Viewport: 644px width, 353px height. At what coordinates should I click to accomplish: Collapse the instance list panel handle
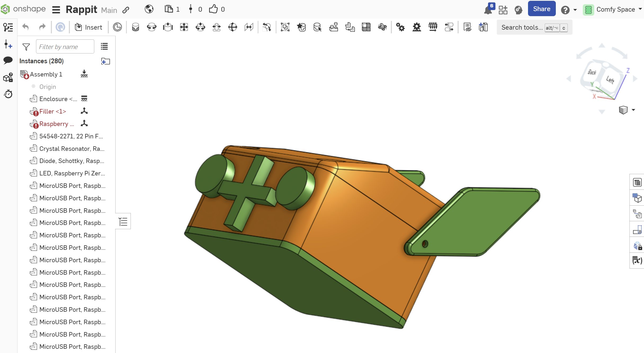coord(123,221)
